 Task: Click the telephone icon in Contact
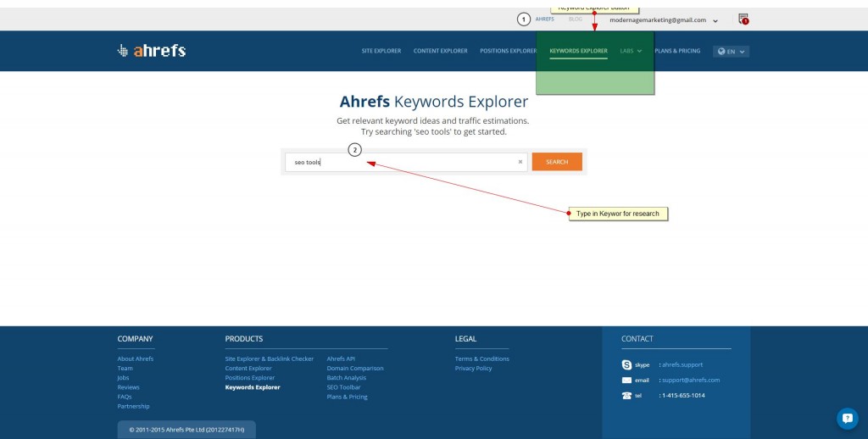tap(626, 395)
